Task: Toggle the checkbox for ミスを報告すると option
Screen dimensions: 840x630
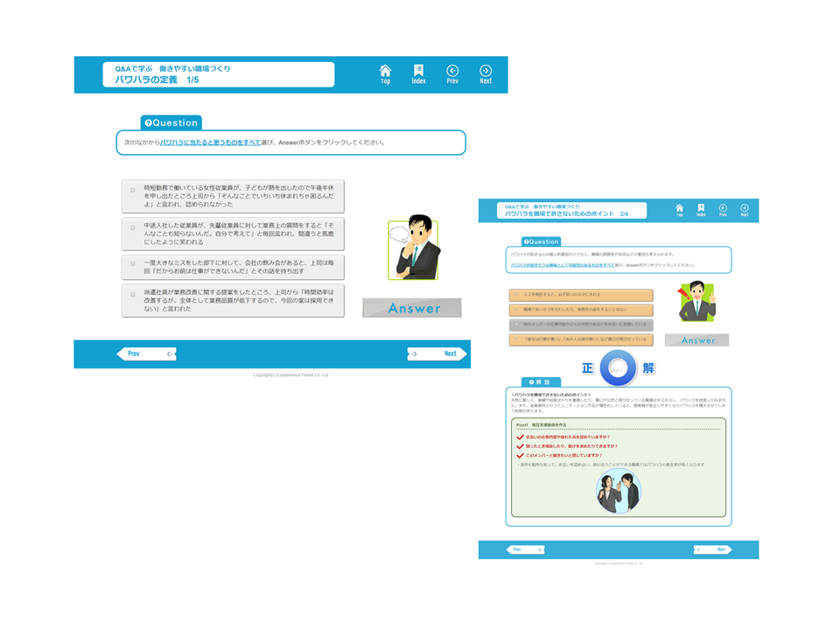Action: [x=516, y=295]
